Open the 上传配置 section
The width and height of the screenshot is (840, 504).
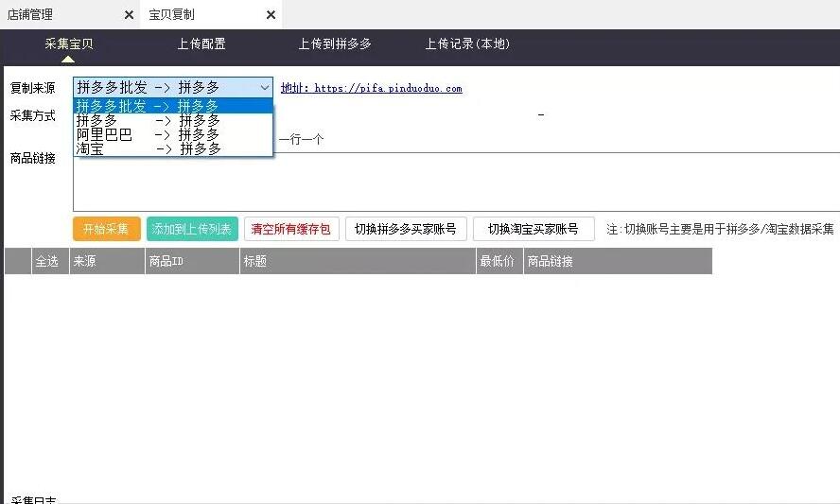point(201,43)
